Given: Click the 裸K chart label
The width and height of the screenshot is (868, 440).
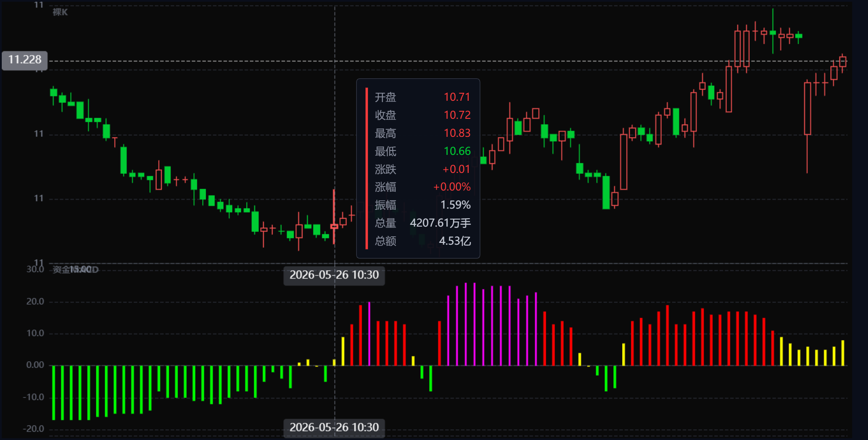Looking at the screenshot, I should pos(60,12).
